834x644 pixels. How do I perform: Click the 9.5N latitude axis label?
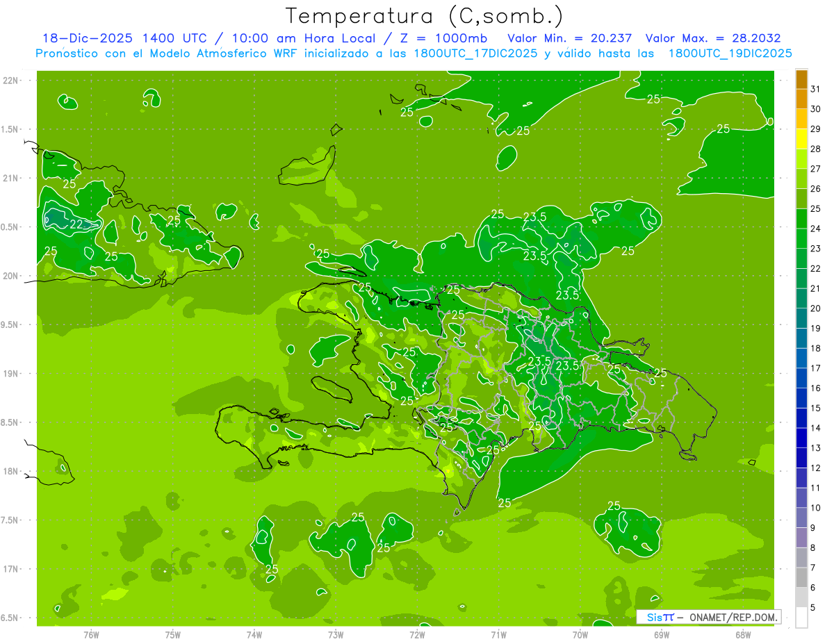point(10,324)
